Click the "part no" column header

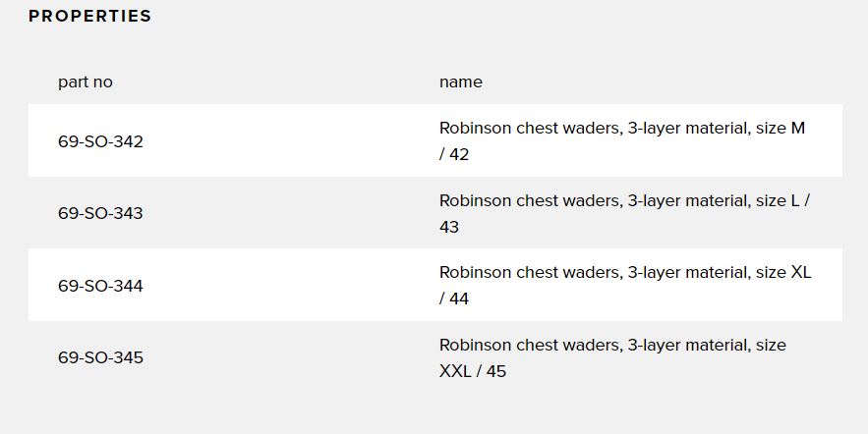coord(86,82)
